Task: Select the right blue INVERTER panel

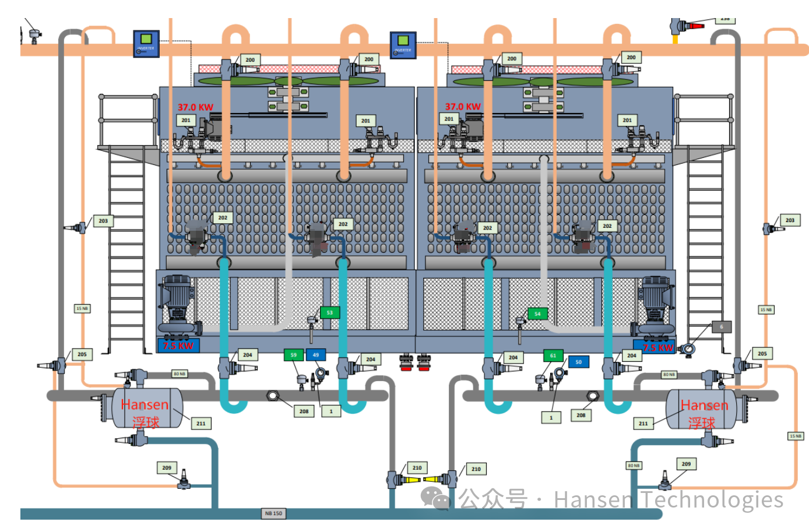Action: coord(403,45)
